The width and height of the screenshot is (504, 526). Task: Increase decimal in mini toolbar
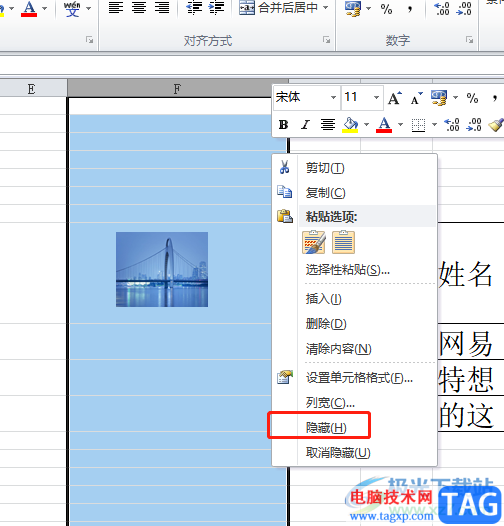[x=452, y=125]
